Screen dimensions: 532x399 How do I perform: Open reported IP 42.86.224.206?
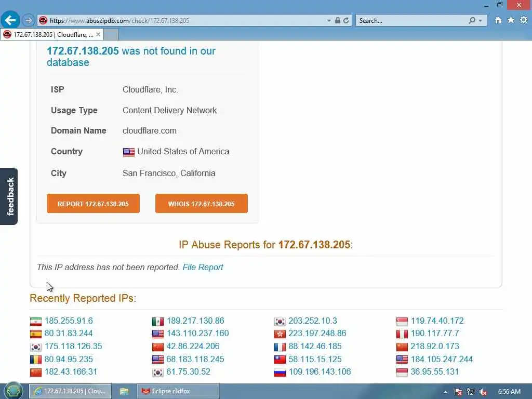[193, 346]
